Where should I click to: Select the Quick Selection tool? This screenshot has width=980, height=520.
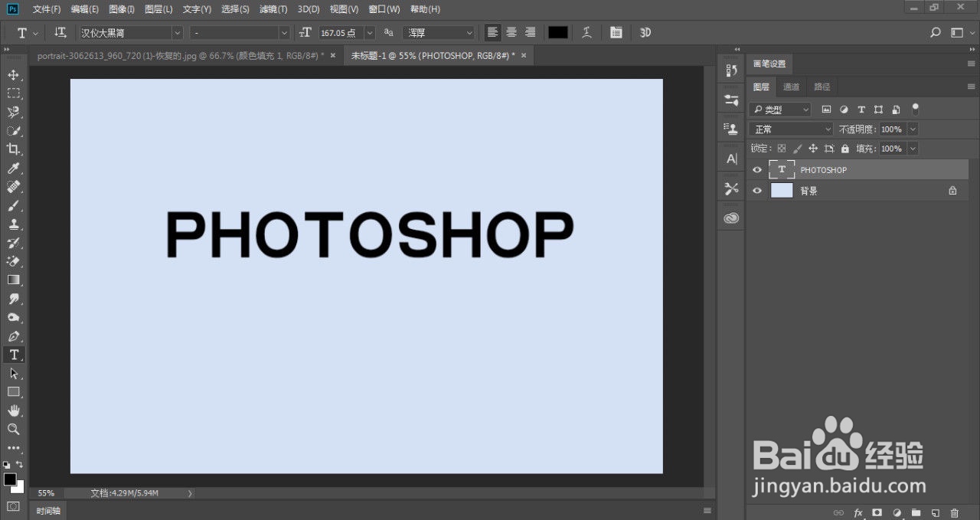(x=14, y=131)
